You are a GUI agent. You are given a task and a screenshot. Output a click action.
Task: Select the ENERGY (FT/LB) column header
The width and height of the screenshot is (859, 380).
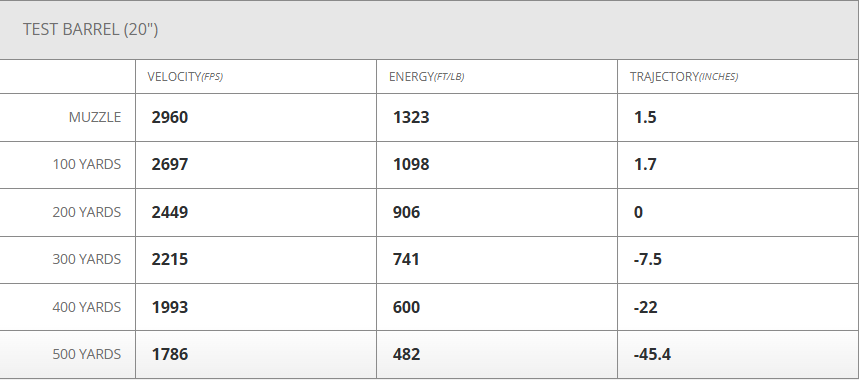point(426,77)
